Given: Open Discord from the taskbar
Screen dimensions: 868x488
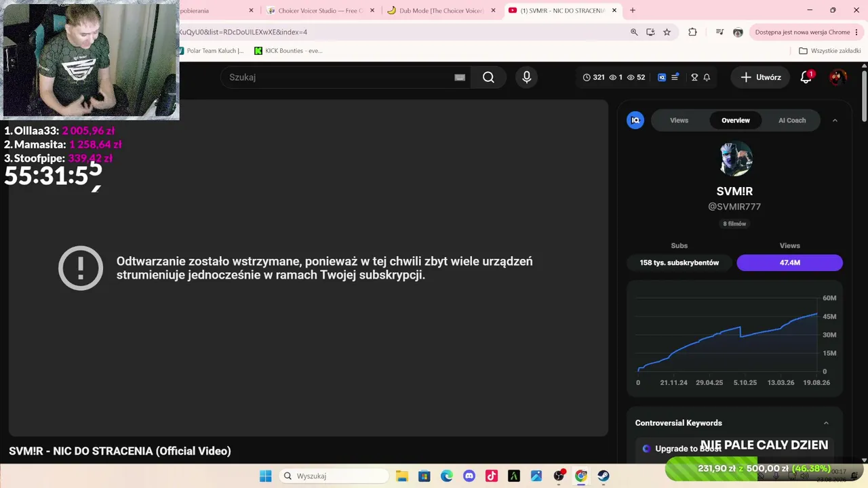Looking at the screenshot, I should (x=469, y=476).
